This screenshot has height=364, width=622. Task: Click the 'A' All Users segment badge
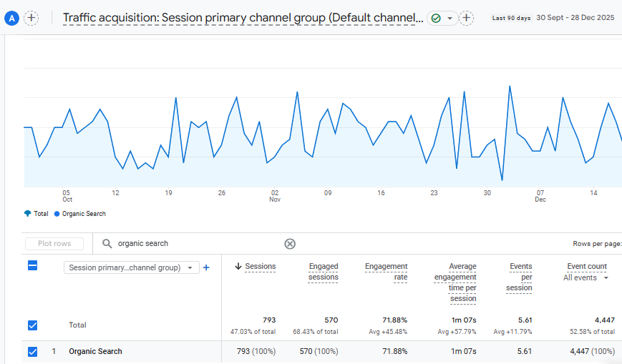[11, 18]
